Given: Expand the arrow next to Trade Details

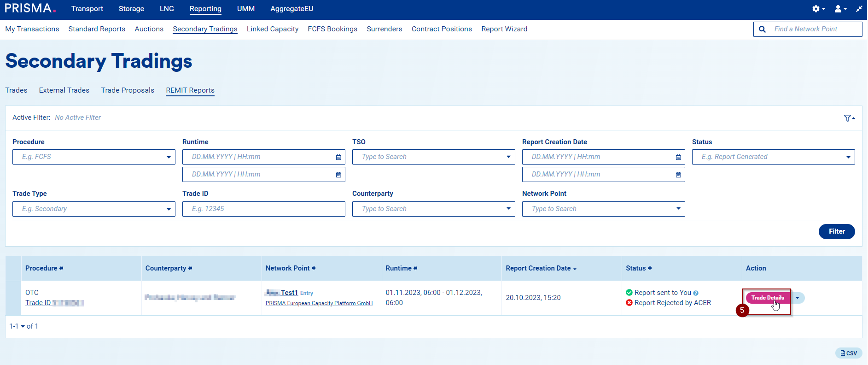Looking at the screenshot, I should [x=798, y=298].
